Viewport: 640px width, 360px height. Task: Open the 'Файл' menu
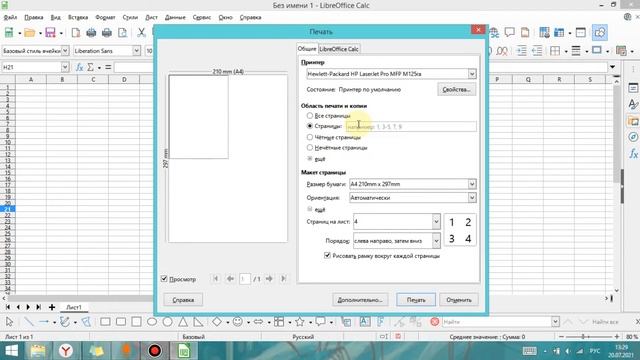10,17
